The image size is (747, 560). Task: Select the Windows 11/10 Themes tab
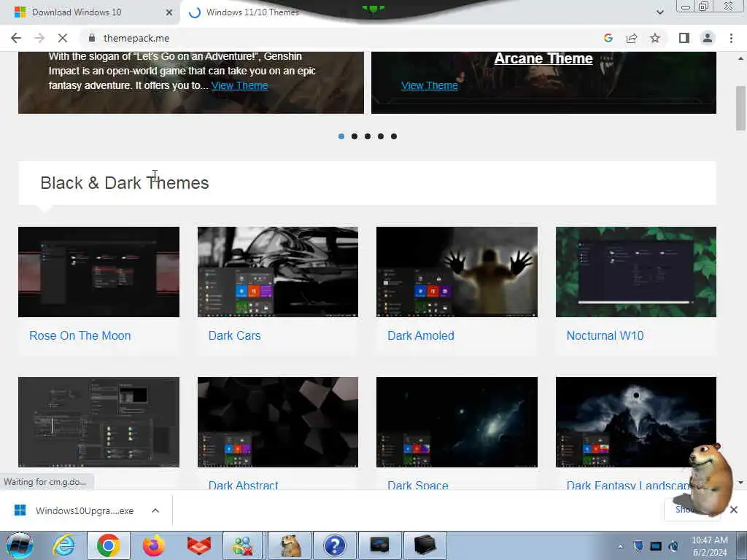click(x=252, y=12)
